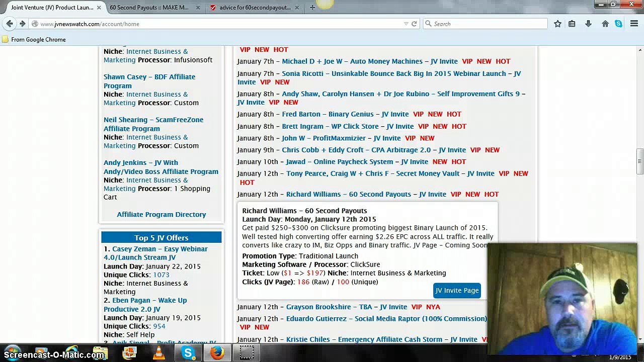Open the downloads arrow icon
644x362 pixels.
[588, 24]
